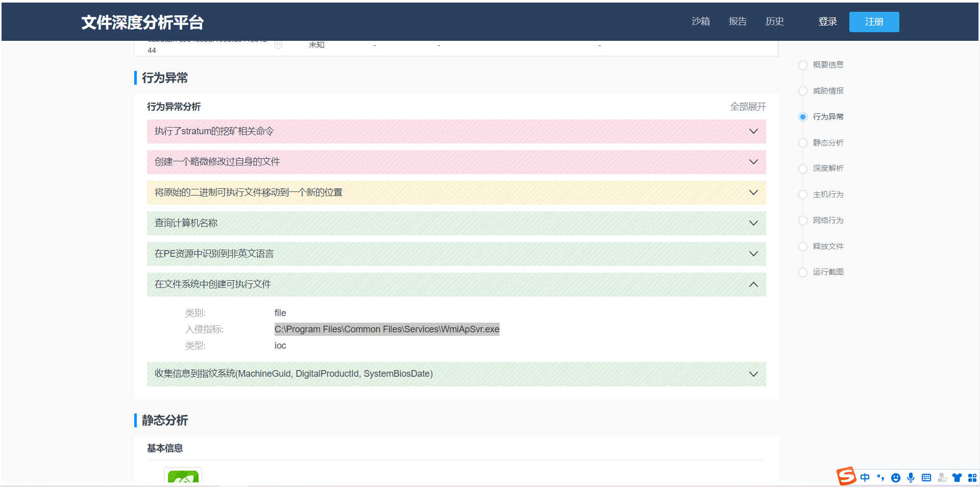Image resolution: width=980 pixels, height=487 pixels.
Task: Click the 收集信息到指纹系统 row title
Action: pos(293,374)
